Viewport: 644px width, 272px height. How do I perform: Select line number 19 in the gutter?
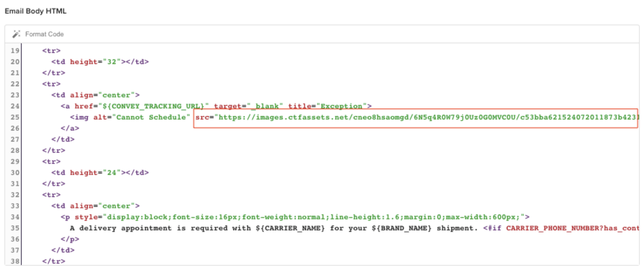[x=15, y=51]
